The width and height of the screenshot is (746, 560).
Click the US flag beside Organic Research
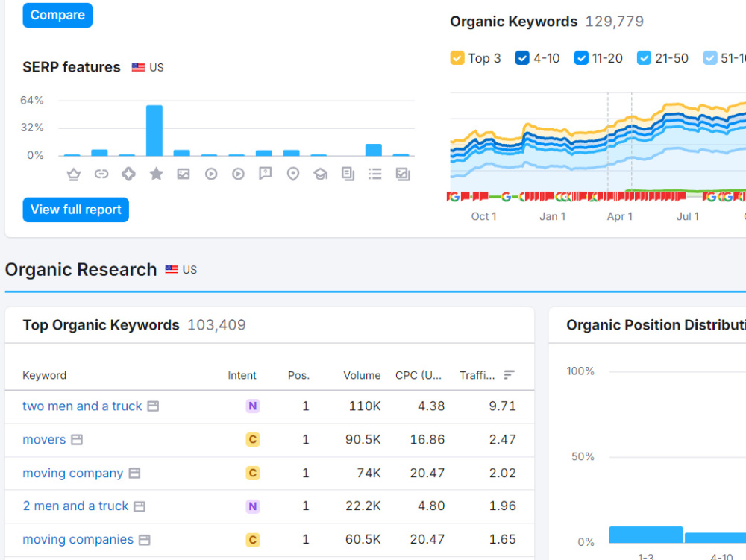(x=172, y=270)
